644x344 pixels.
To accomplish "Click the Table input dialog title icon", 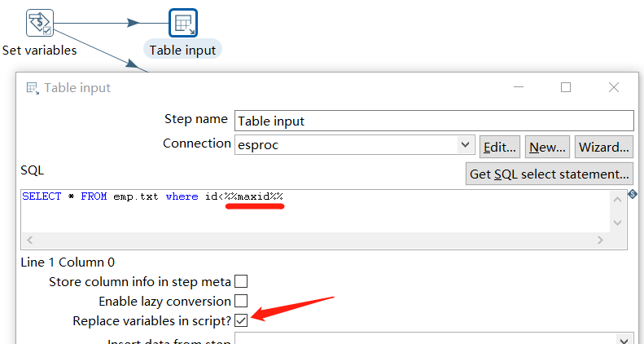I will tap(33, 88).
